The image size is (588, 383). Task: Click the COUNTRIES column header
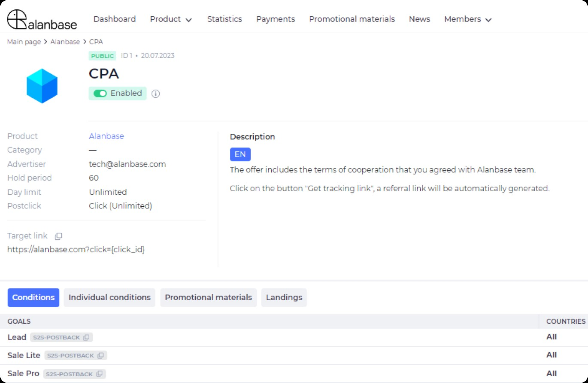click(x=566, y=321)
